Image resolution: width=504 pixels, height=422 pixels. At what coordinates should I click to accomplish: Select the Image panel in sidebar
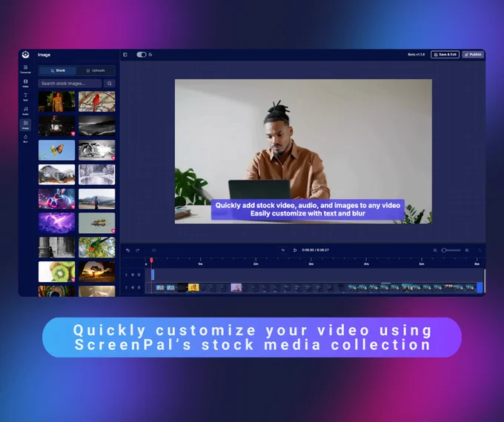pos(25,124)
